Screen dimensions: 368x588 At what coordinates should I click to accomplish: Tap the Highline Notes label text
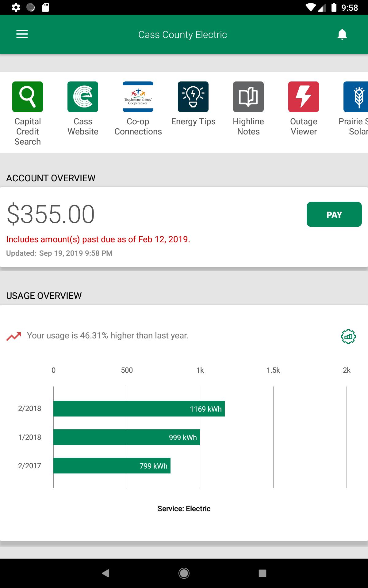point(248,126)
